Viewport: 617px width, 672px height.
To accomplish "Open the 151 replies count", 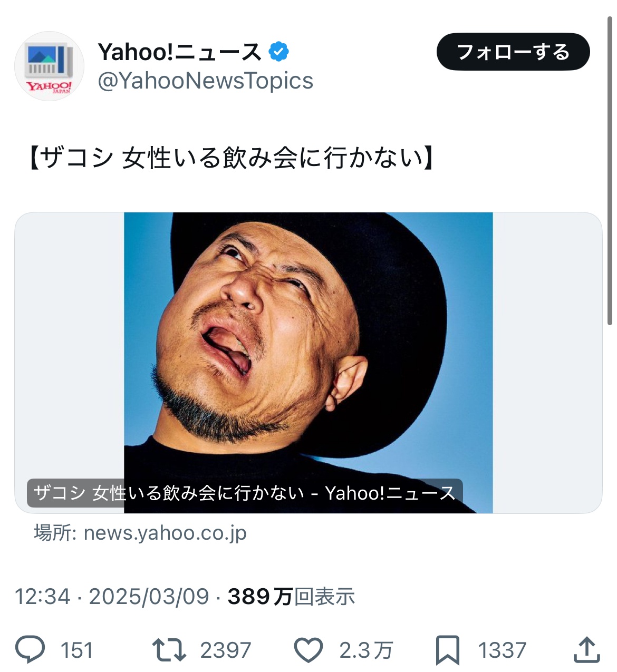I will pyautogui.click(x=76, y=650).
